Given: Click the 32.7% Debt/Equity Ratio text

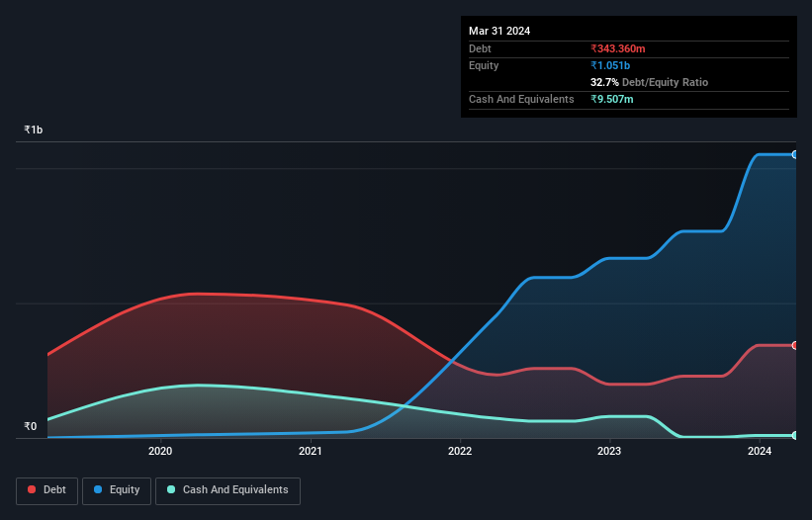Looking at the screenshot, I should coord(649,82).
